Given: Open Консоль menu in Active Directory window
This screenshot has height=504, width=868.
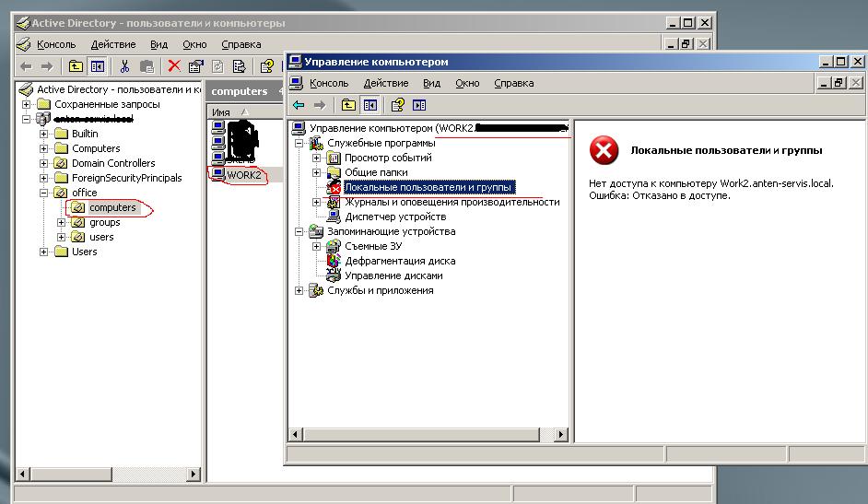Looking at the screenshot, I should click(x=56, y=44).
